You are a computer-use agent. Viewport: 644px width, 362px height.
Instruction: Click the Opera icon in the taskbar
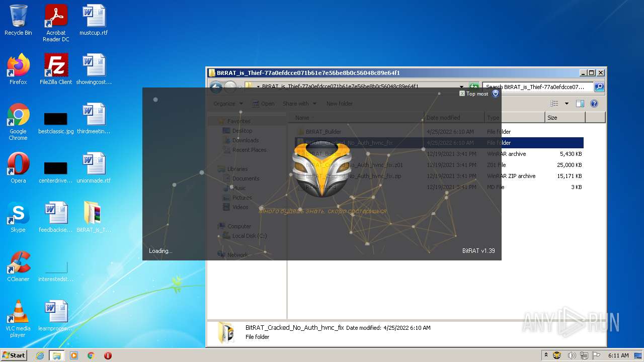[x=108, y=355]
